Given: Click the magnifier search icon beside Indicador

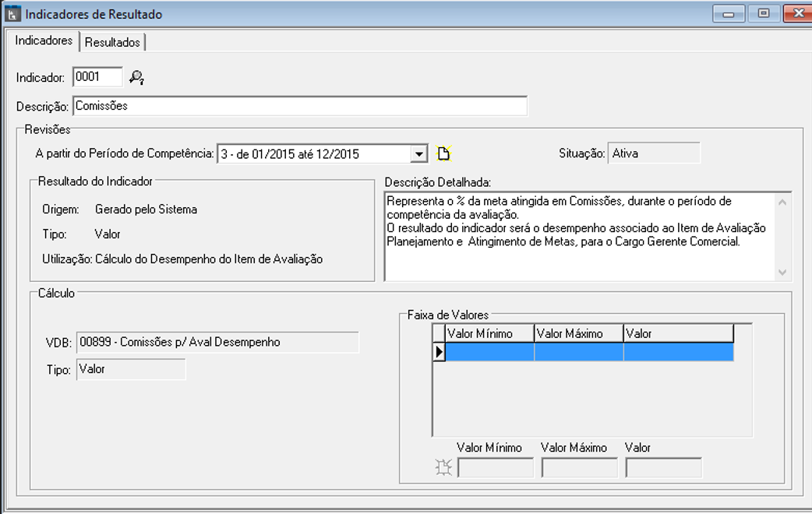Looking at the screenshot, I should click(137, 77).
